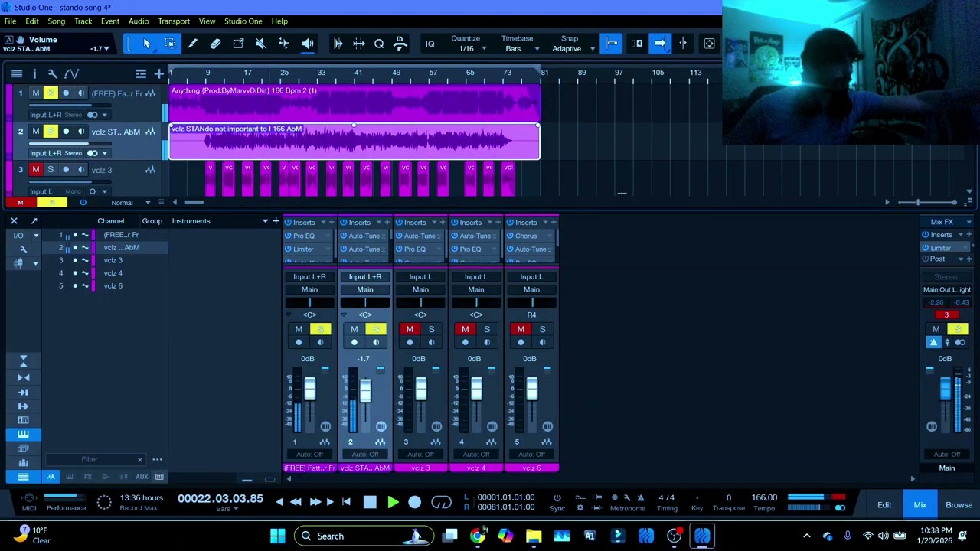Image resolution: width=980 pixels, height=551 pixels.
Task: Select the Range tool
Action: [170, 44]
